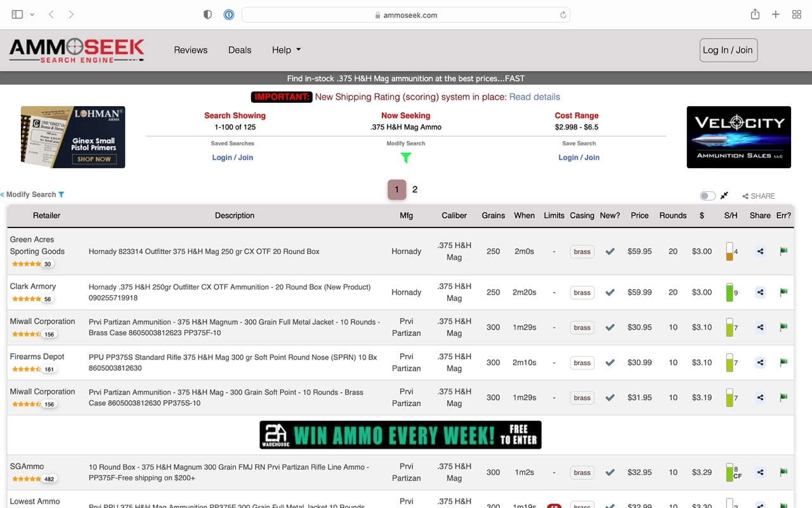Screen dimensions: 812x508
Task: Click the shipping rating bar for Clark Armory
Action: (x=730, y=292)
